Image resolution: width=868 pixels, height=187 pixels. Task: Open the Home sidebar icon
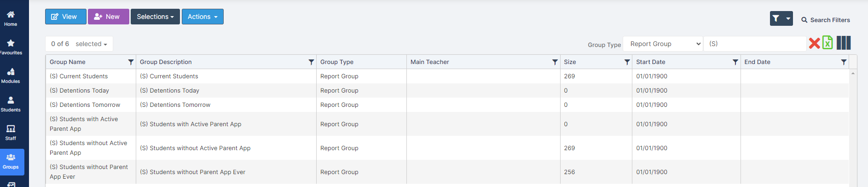[x=11, y=18]
